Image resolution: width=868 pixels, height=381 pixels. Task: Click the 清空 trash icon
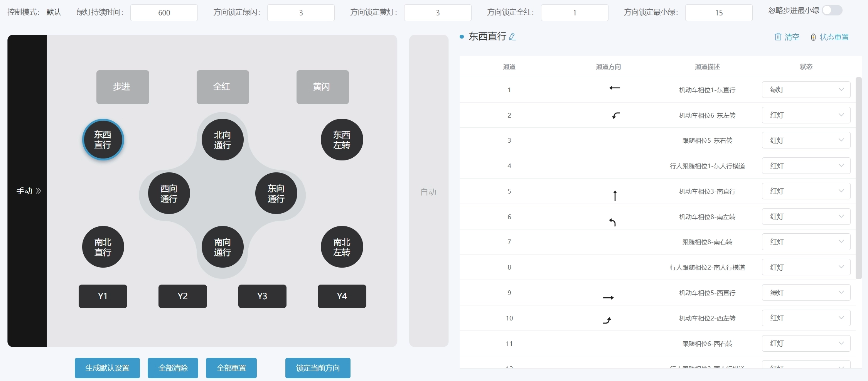(778, 37)
